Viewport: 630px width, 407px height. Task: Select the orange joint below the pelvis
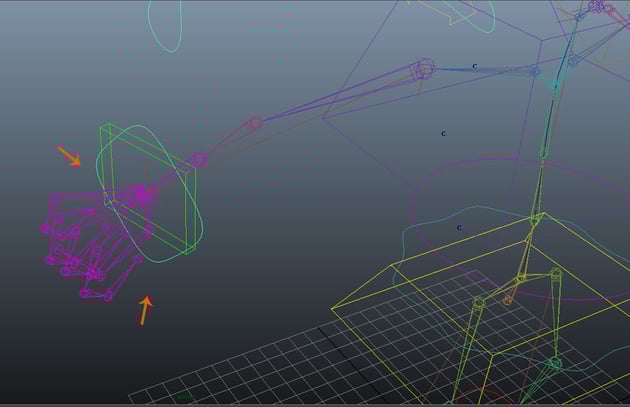pyautogui.click(x=508, y=300)
